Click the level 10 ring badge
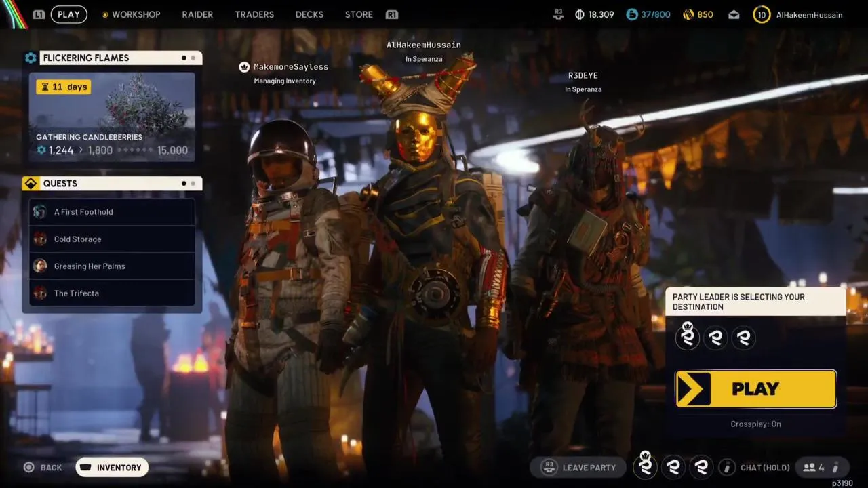This screenshot has height=488, width=868. coord(762,14)
